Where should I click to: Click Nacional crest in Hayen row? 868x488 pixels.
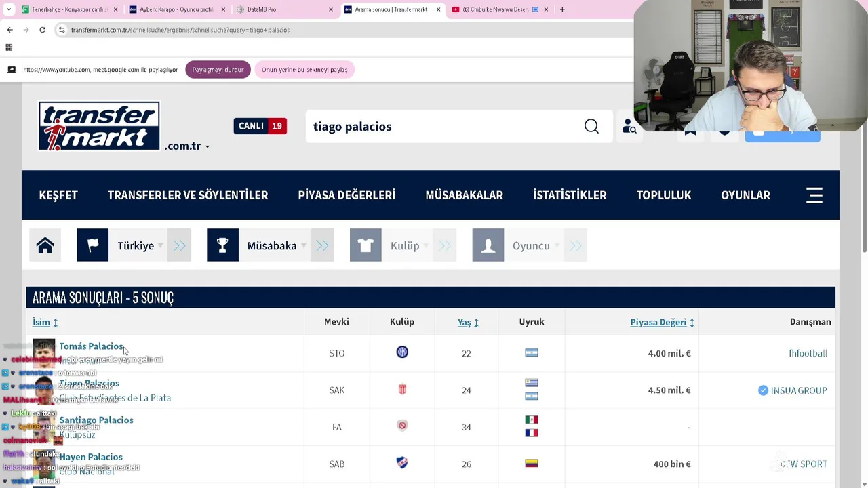coord(402,463)
